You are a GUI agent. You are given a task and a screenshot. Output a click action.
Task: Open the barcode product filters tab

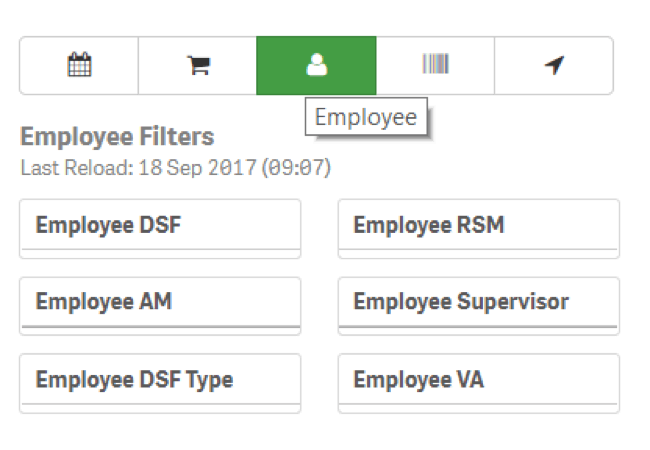tap(435, 65)
